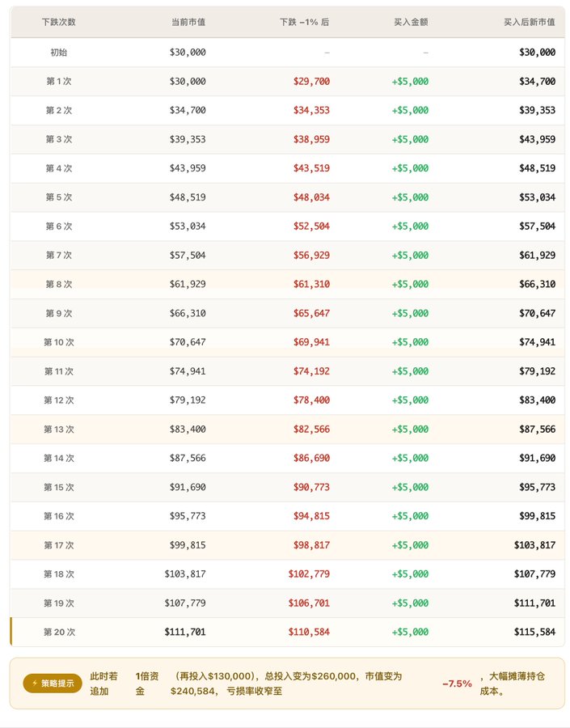
Task: Click the 策略提示 badge button
Action: click(x=53, y=683)
